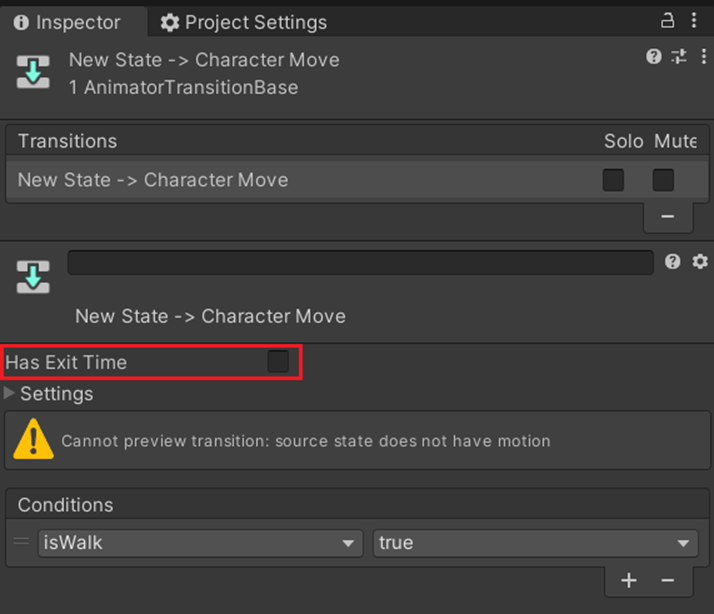Click the yellow warning icon in the preview message

click(33, 439)
